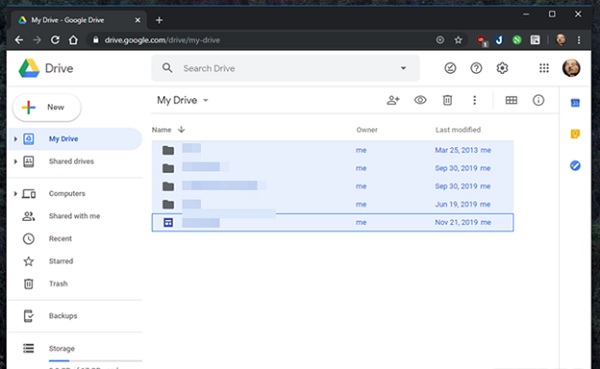Click the search magnifier icon
The width and height of the screenshot is (600, 369).
167,68
